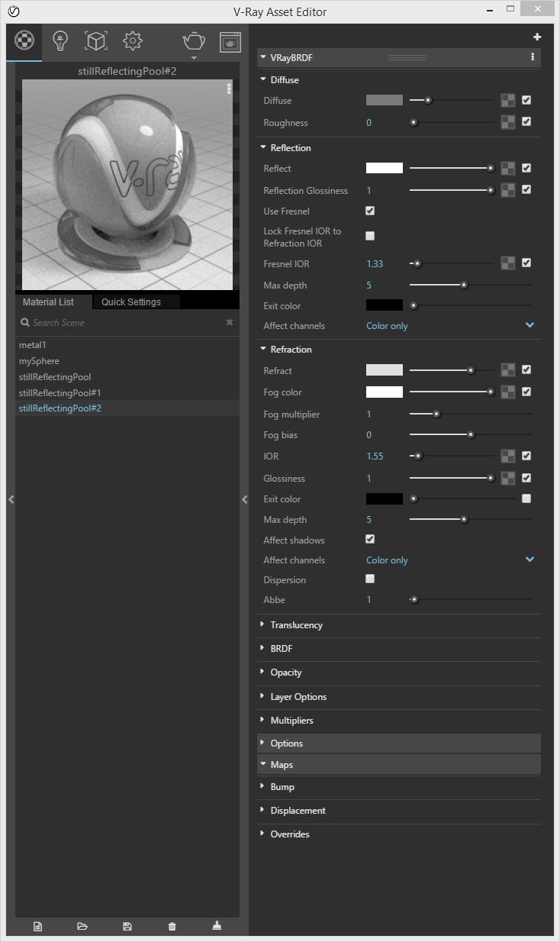560x942 pixels.
Task: Show the frame buffer window icon
Action: coord(230,41)
